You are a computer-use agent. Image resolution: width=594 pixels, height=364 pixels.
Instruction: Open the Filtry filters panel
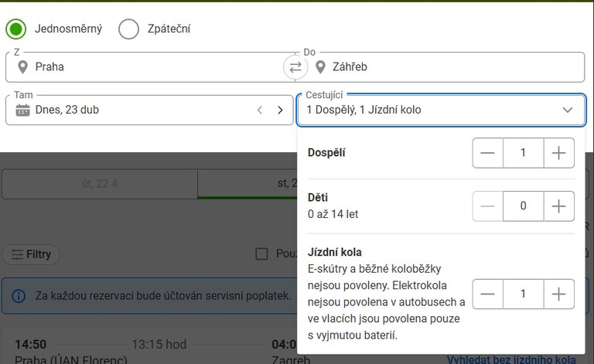coord(31,253)
